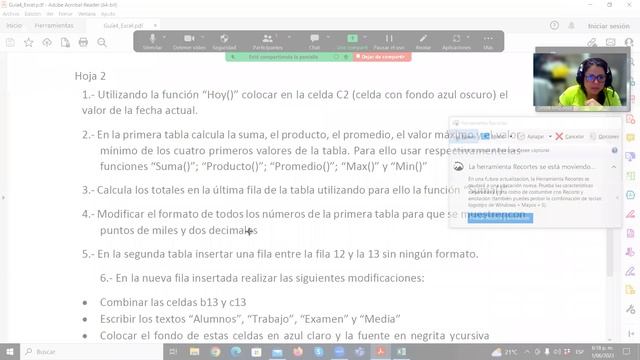Switch to the Inicio tab in Acrobat

(14, 25)
